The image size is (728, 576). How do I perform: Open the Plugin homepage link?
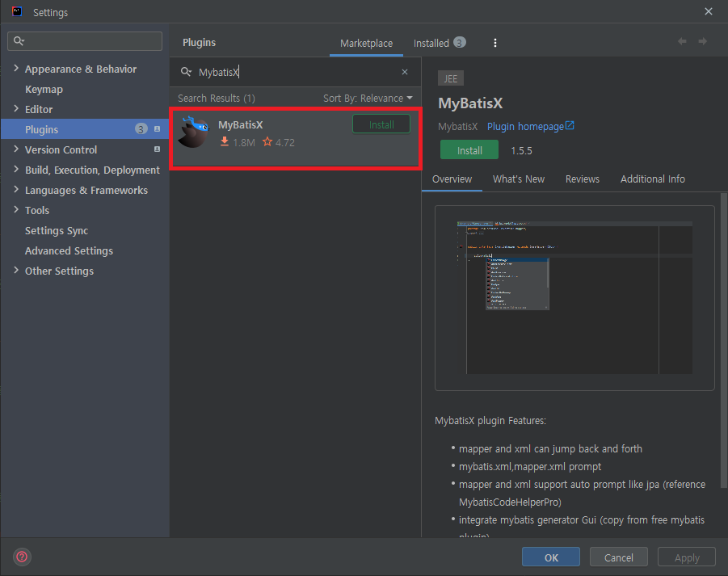click(531, 126)
